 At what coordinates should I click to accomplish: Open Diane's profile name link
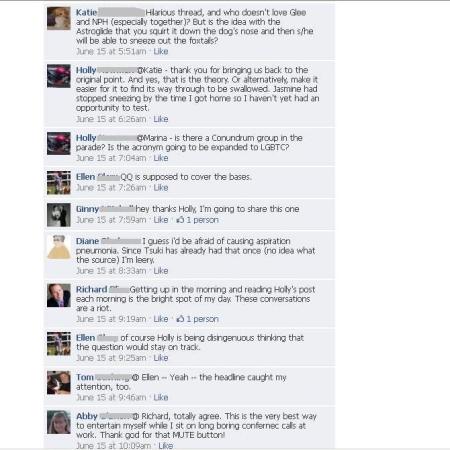[87, 241]
